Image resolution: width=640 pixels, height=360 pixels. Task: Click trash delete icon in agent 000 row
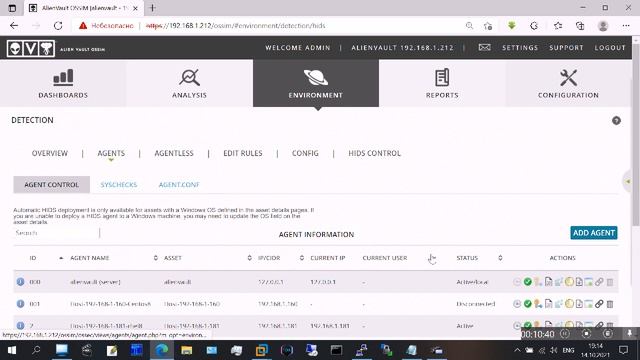tap(610, 282)
